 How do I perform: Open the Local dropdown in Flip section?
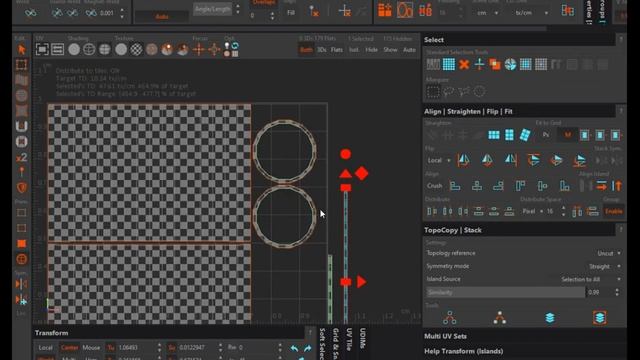(439, 160)
